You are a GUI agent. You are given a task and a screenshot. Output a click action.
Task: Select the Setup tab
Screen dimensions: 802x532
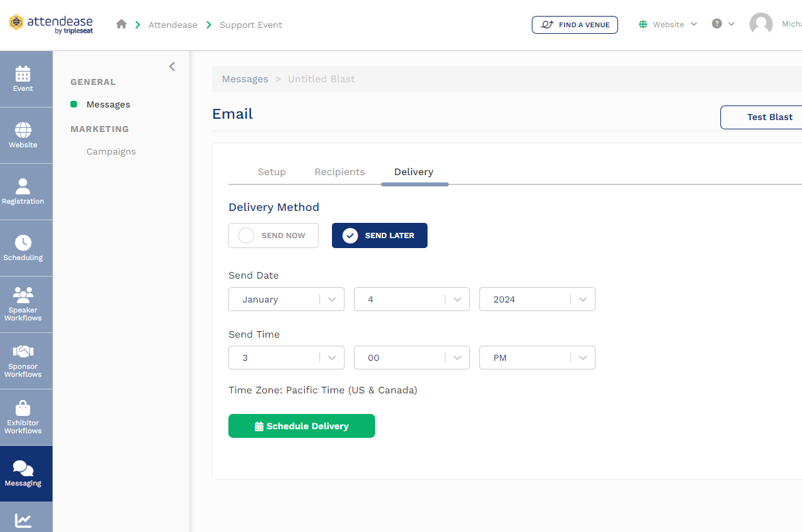(x=272, y=172)
